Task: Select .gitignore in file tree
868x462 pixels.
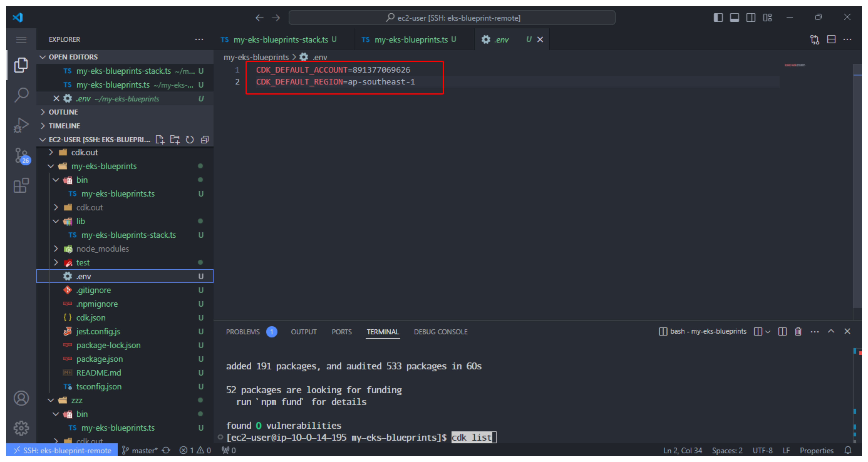Action: pos(125,290)
